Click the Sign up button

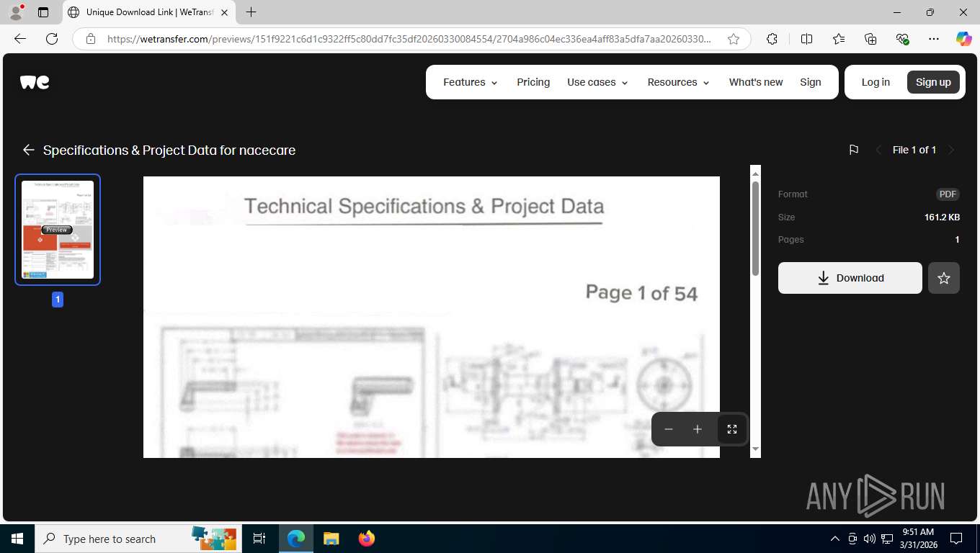point(933,82)
